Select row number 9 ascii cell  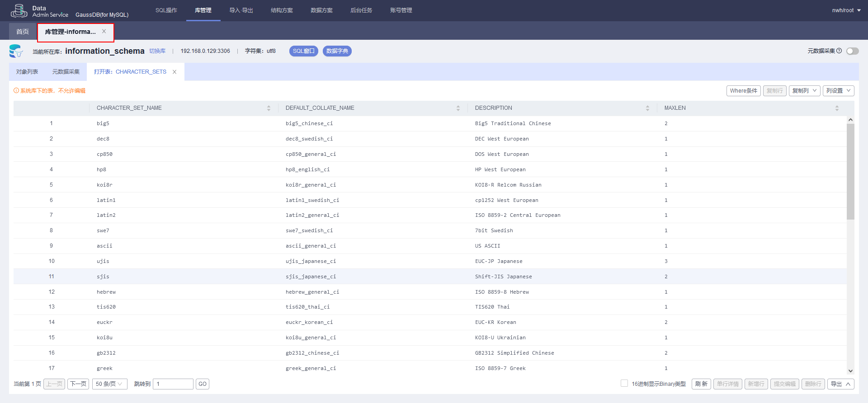104,246
